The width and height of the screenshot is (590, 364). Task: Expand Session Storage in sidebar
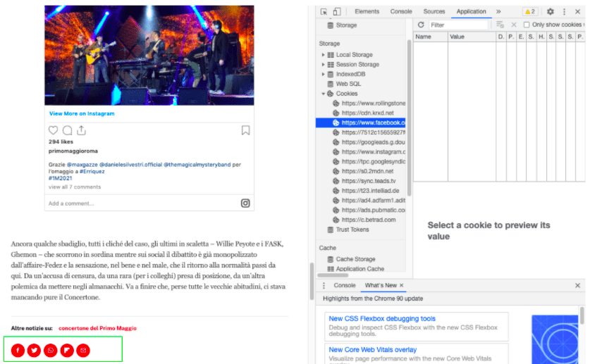coord(324,65)
